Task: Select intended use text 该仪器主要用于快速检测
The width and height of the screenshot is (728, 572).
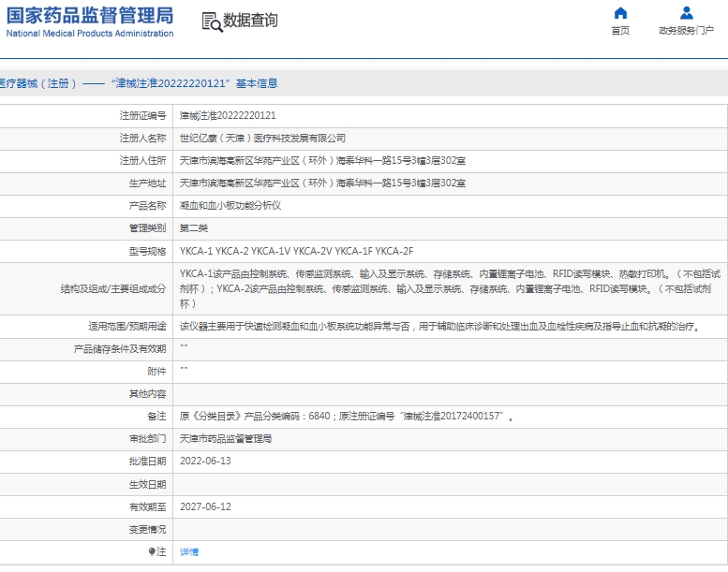Action: 440,327
